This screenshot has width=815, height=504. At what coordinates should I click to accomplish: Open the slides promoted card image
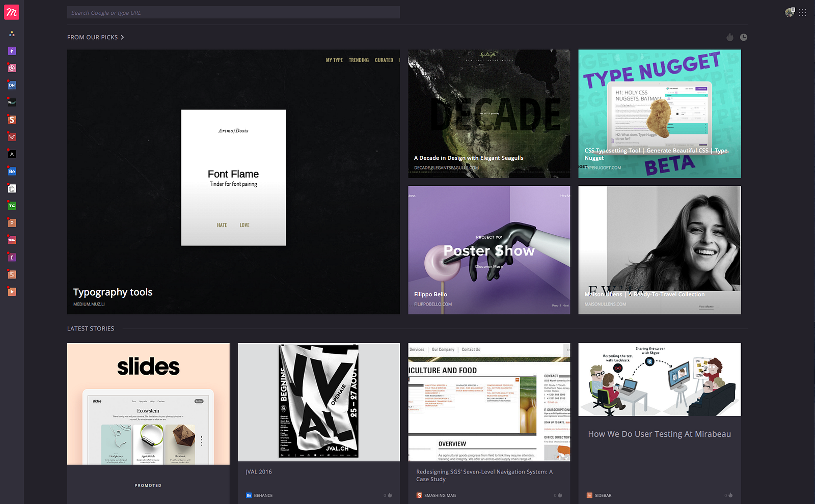[x=148, y=404]
